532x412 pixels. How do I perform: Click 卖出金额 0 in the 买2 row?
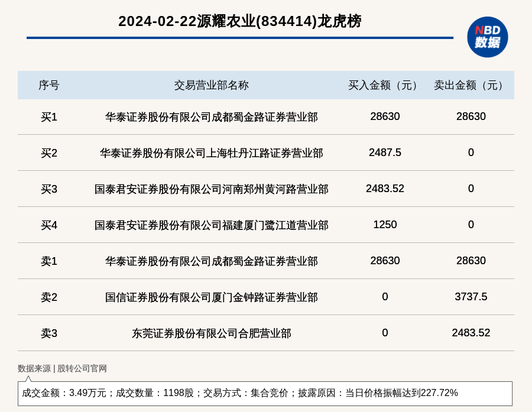click(x=471, y=153)
